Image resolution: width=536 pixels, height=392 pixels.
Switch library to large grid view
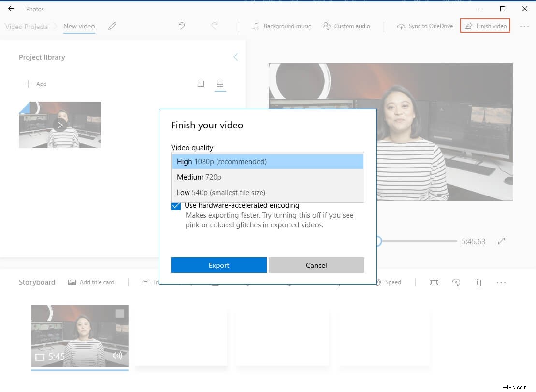pyautogui.click(x=201, y=84)
